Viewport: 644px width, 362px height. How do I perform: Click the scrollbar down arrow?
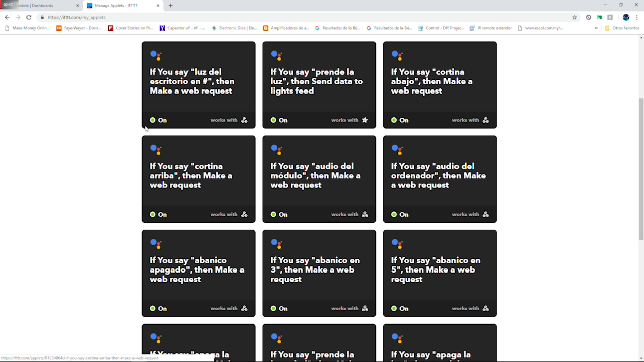[641, 359]
